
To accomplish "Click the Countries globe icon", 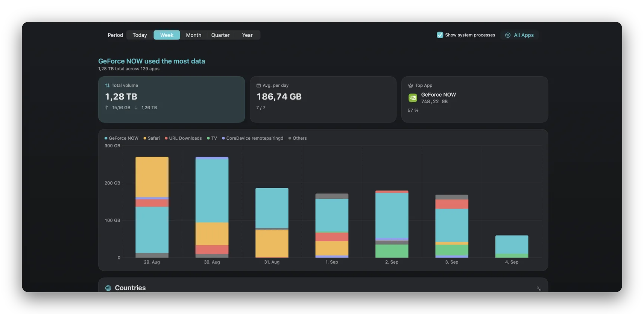I will [108, 288].
